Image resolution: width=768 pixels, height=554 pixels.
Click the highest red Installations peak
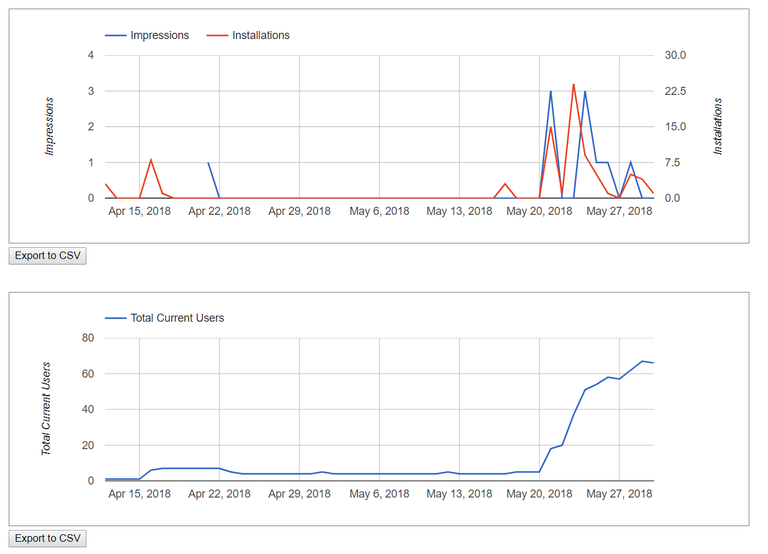(x=574, y=85)
